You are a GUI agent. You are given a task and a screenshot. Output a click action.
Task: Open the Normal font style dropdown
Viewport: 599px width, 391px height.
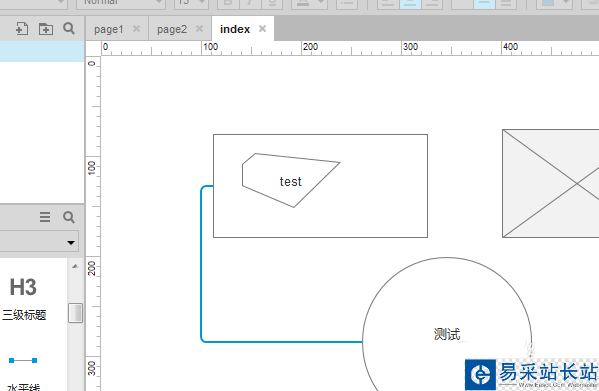[120, 3]
